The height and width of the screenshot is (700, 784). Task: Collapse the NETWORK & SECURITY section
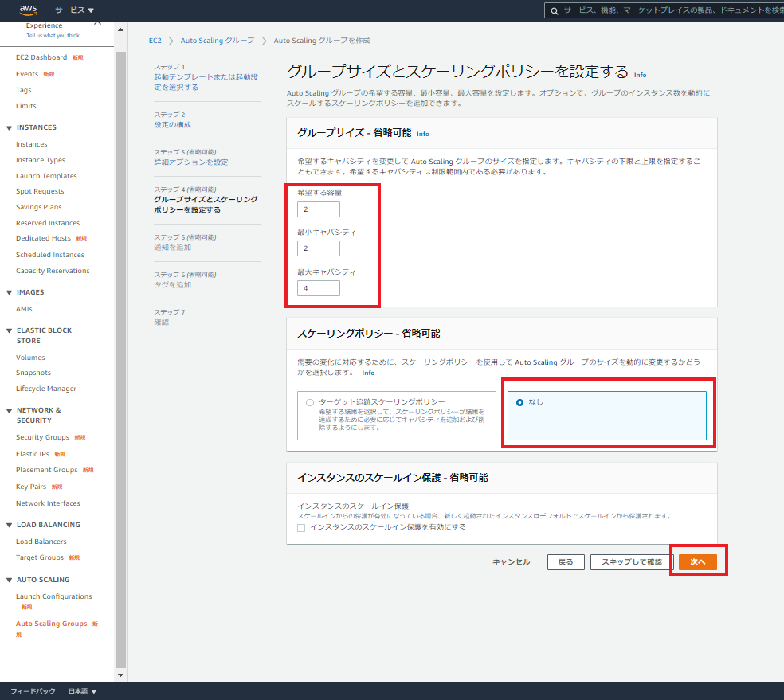9,411
